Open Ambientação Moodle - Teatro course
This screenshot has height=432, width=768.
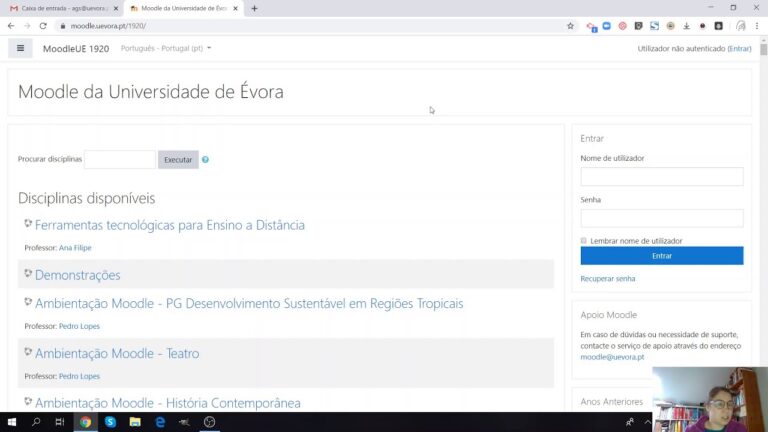pyautogui.click(x=117, y=353)
